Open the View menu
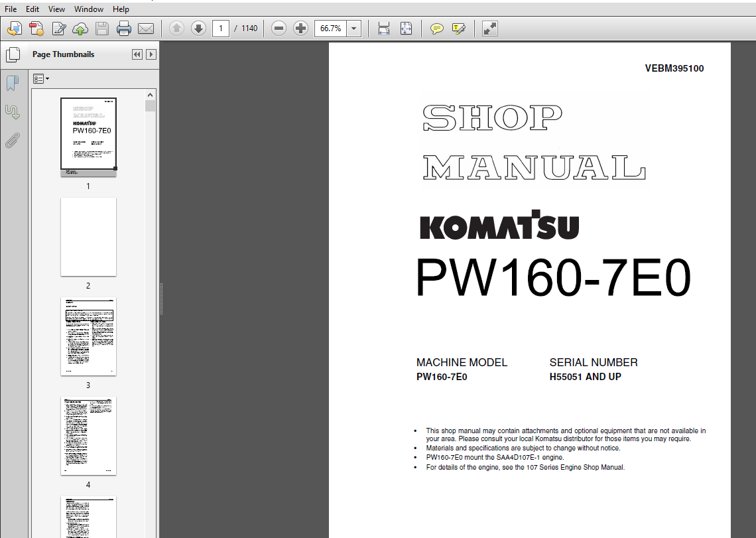756x538 pixels. (x=56, y=9)
